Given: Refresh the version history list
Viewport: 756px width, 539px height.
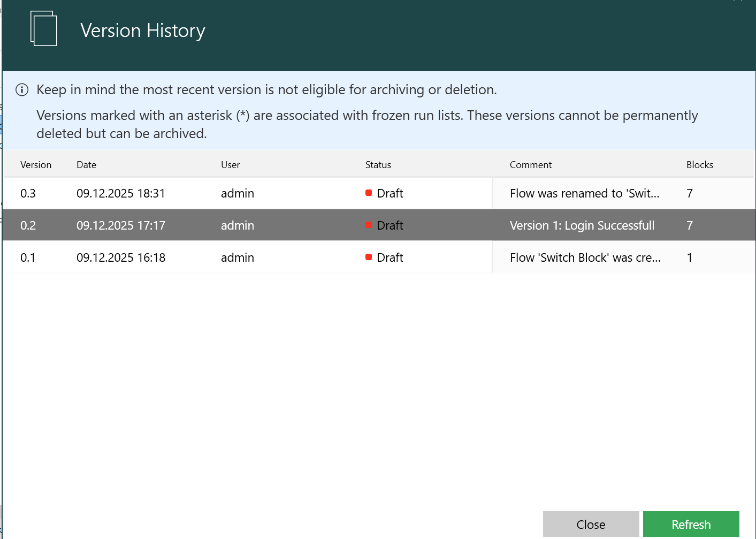Looking at the screenshot, I should pyautogui.click(x=691, y=524).
